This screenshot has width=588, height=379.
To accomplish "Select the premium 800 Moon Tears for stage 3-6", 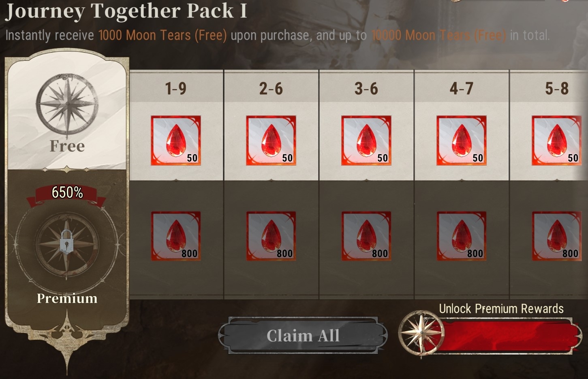I will point(366,236).
